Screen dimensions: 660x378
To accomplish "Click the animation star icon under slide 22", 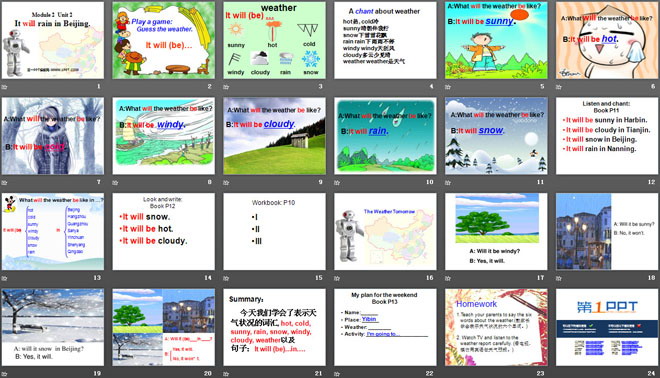I will point(337,373).
